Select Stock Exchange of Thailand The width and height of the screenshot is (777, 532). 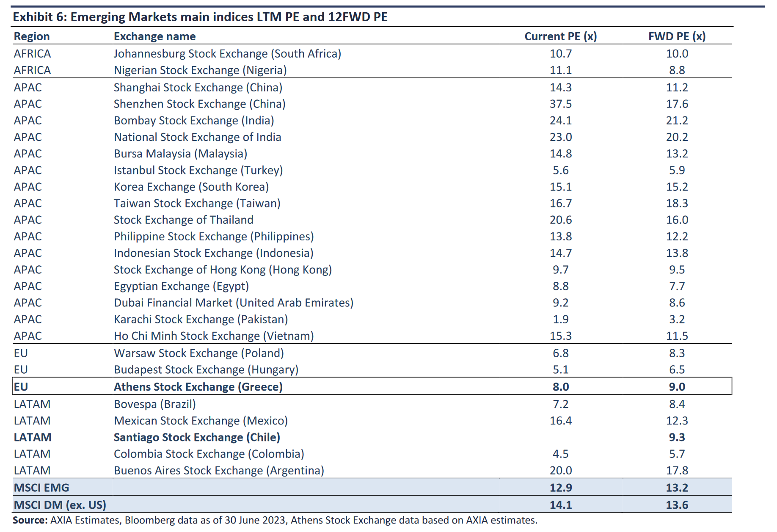point(184,220)
